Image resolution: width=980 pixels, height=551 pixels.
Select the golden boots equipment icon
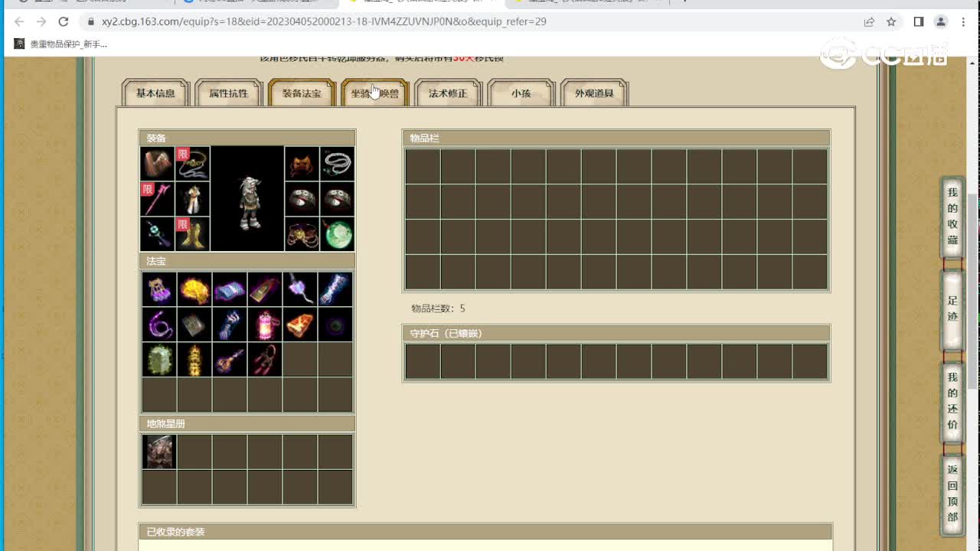point(193,234)
